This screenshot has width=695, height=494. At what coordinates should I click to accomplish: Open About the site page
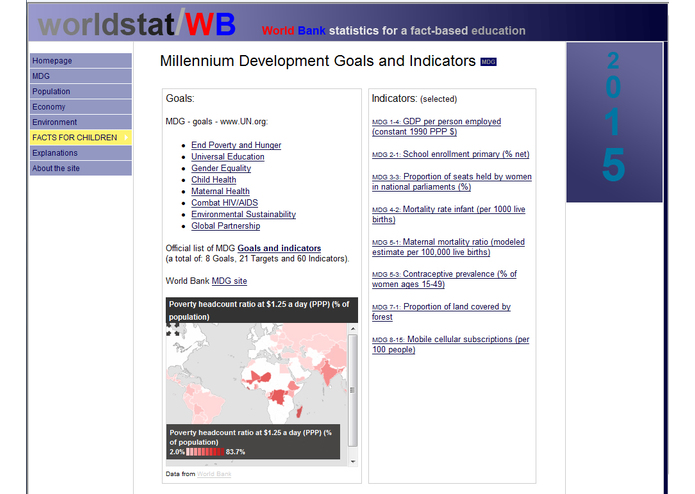81,168
